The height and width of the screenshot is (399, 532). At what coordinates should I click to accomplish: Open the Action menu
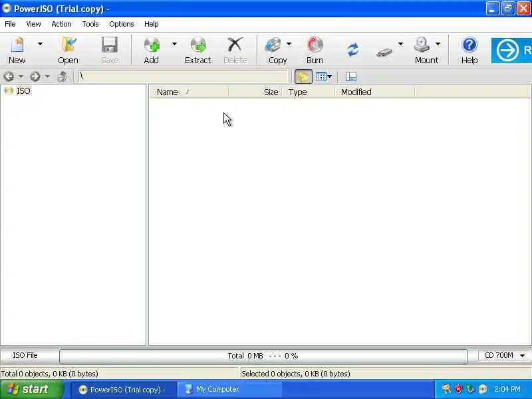(x=61, y=24)
